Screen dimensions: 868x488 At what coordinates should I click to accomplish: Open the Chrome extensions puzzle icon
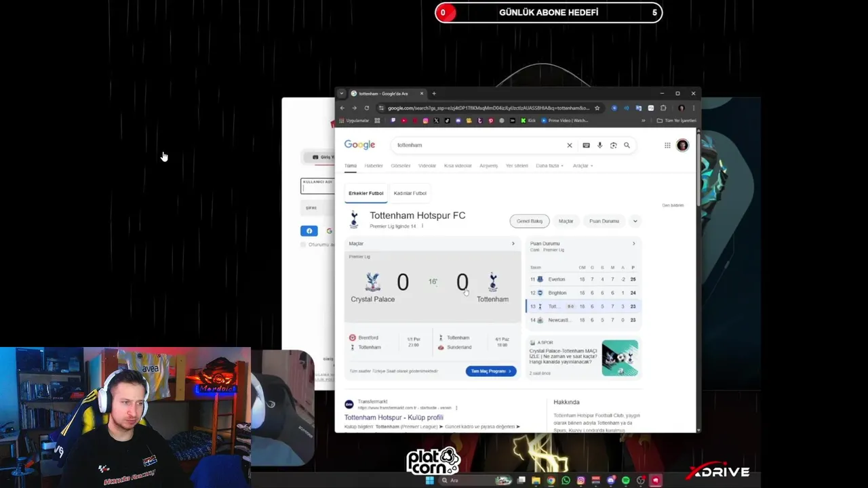point(663,108)
